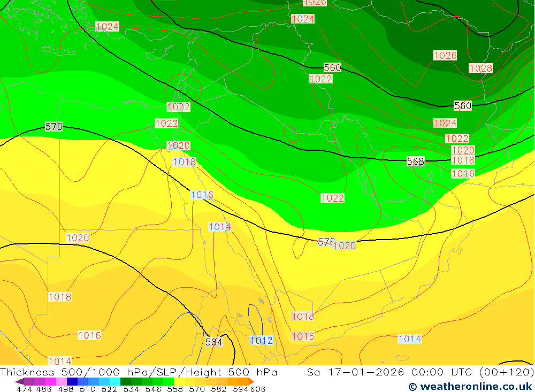Click the 570 legend value
Viewport: 535px width, 392px height.
pos(196,389)
